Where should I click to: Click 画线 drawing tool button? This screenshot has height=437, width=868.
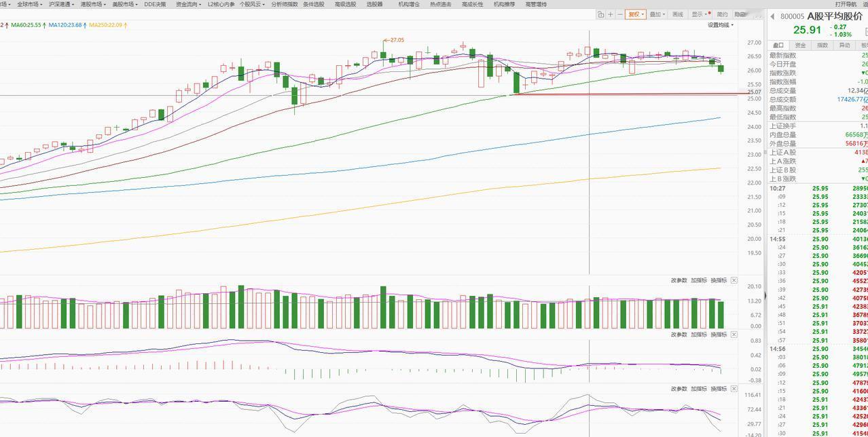point(678,14)
